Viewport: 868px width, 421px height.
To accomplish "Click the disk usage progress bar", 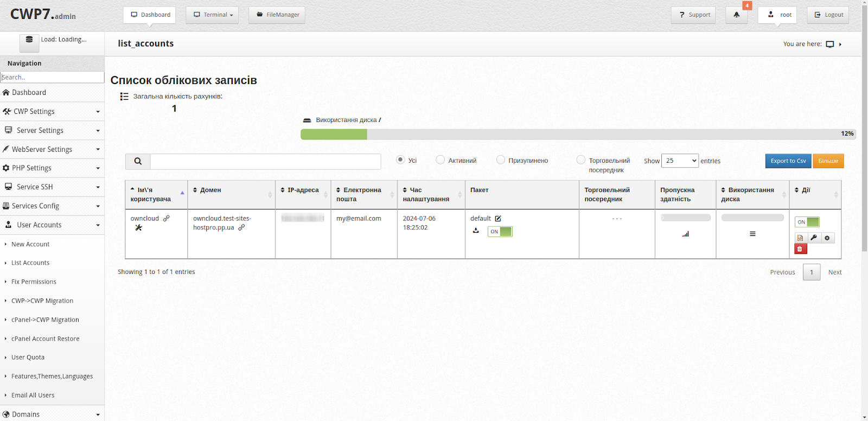I will 578,134.
